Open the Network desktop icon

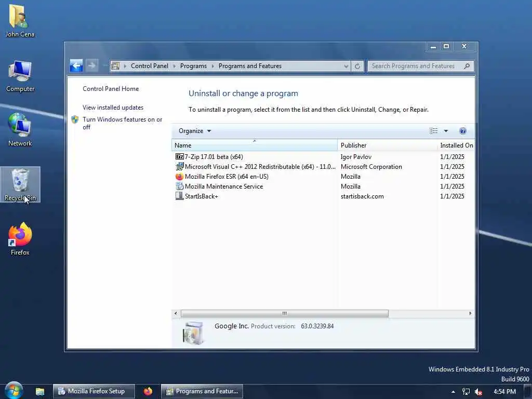pos(20,129)
